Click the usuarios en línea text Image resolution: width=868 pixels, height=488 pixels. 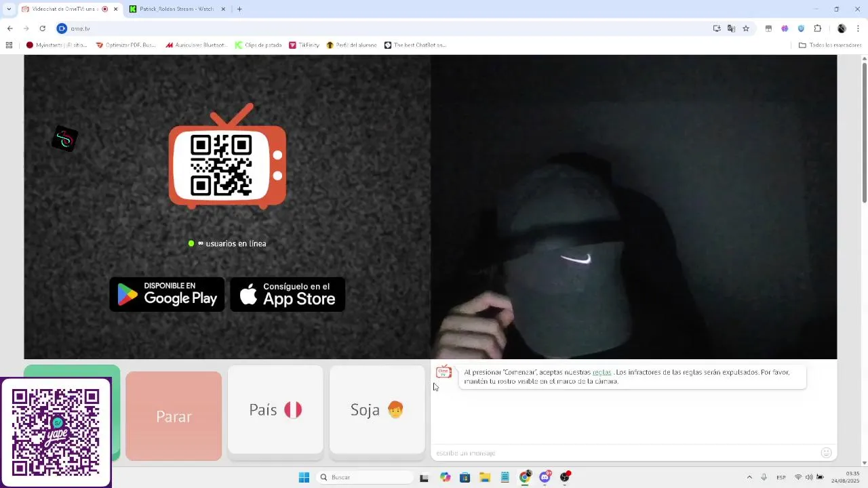coord(235,243)
